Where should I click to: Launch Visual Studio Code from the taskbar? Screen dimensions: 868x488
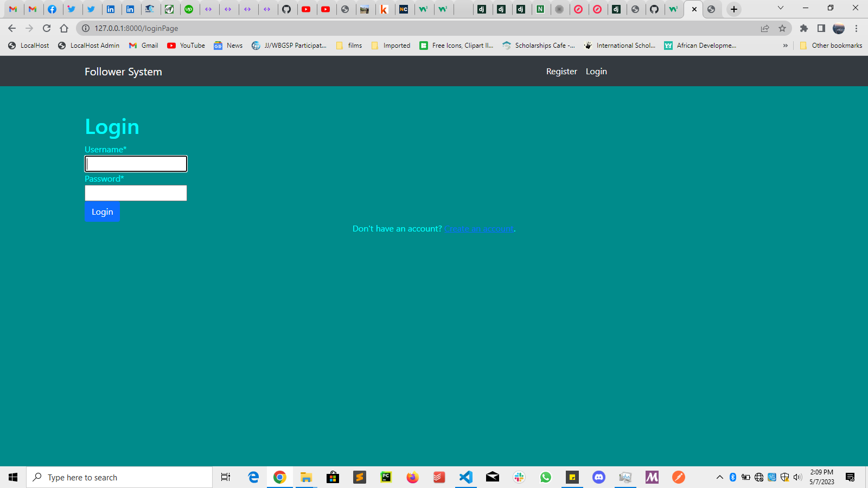tap(466, 477)
